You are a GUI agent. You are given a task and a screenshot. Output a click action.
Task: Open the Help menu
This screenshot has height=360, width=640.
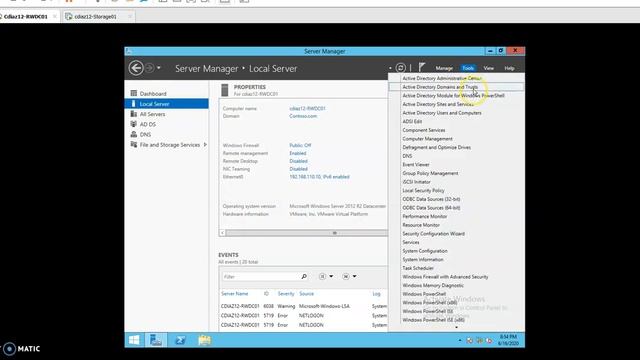click(509, 68)
